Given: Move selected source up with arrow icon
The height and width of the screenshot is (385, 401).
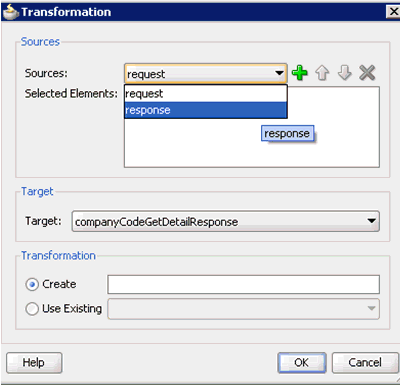Looking at the screenshot, I should pyautogui.click(x=322, y=73).
